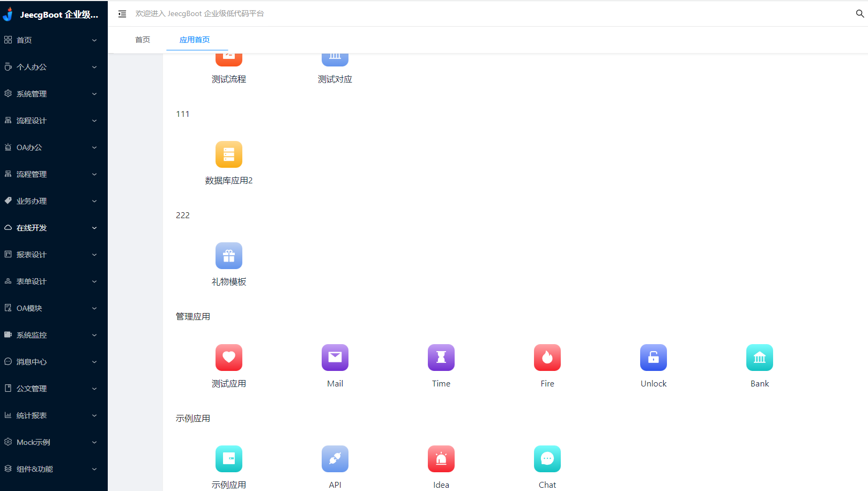This screenshot has height=491, width=868.
Task: Open the 测试应用 heart icon
Action: pos(229,358)
